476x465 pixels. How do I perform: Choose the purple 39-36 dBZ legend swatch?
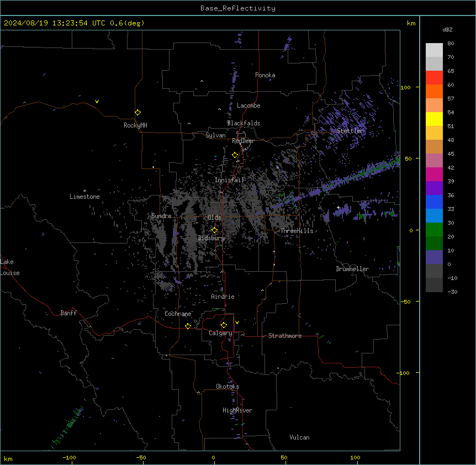(x=434, y=188)
